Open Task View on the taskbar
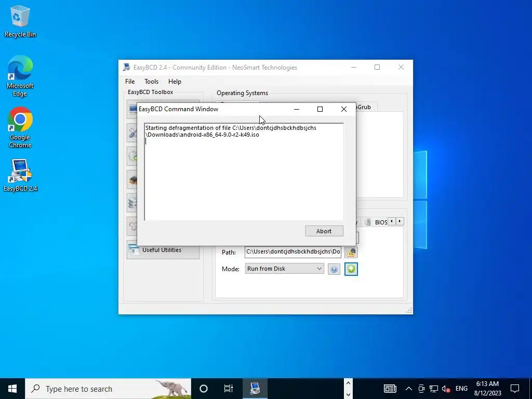Image resolution: width=532 pixels, height=399 pixels. point(229,389)
